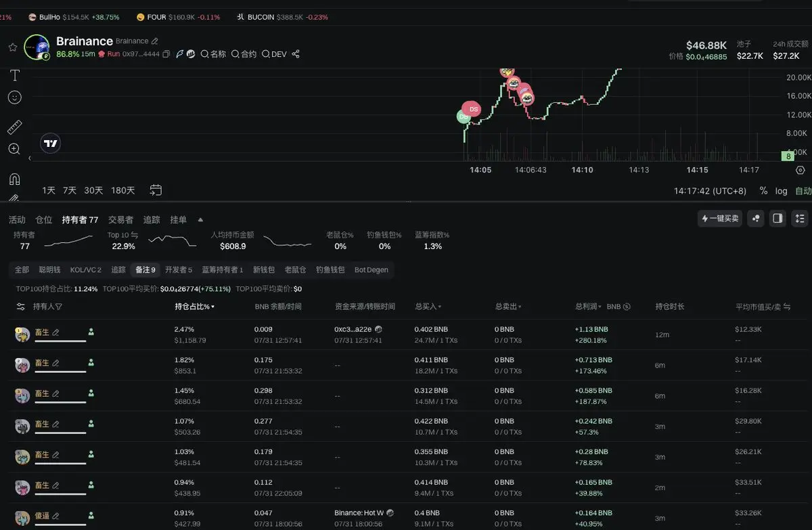Viewport: 812px width, 530px height.
Task: Select the Text drawing tool
Action: 14,75
